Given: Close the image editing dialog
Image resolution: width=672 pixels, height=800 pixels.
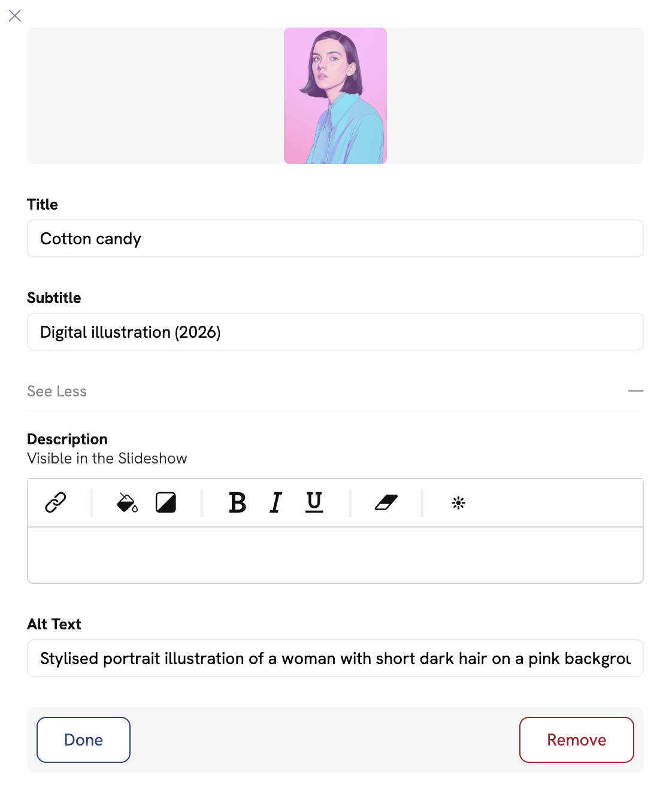Looking at the screenshot, I should pyautogui.click(x=15, y=16).
